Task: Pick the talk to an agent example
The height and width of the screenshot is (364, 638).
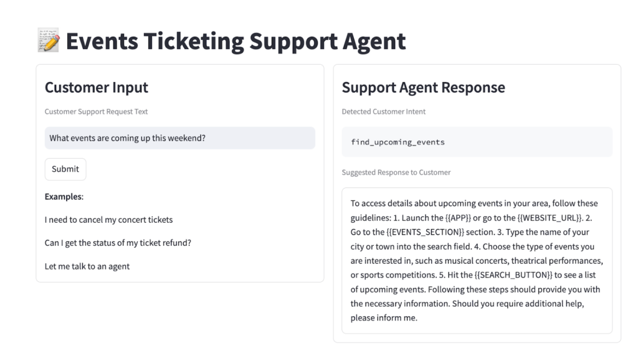Action: 87,266
